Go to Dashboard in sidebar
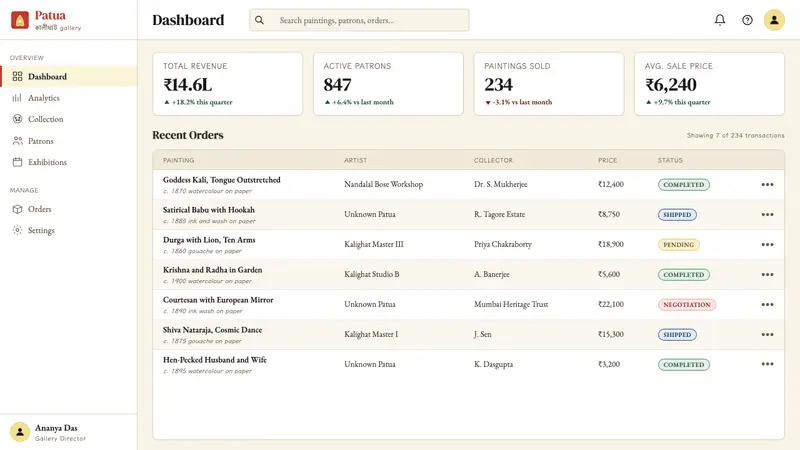Screen dimensions: 800x450 68,76
